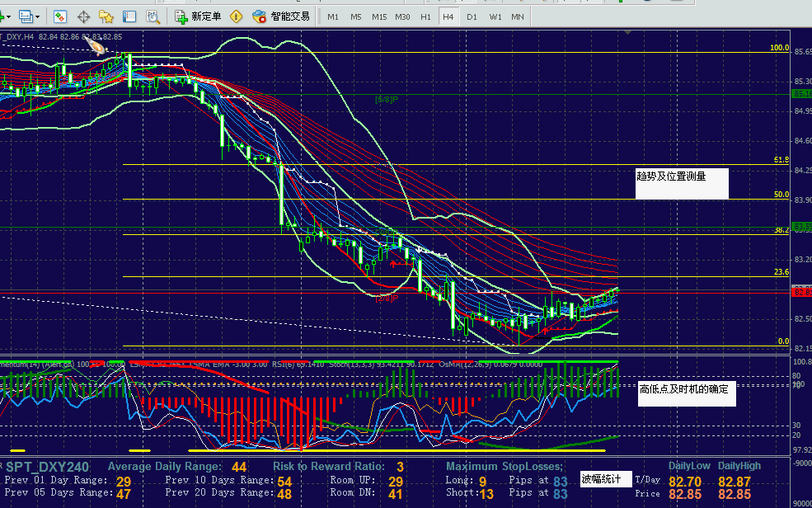This screenshot has width=812, height=508.
Task: Open the Strategy Tester magnifier icon
Action: pyautogui.click(x=153, y=16)
